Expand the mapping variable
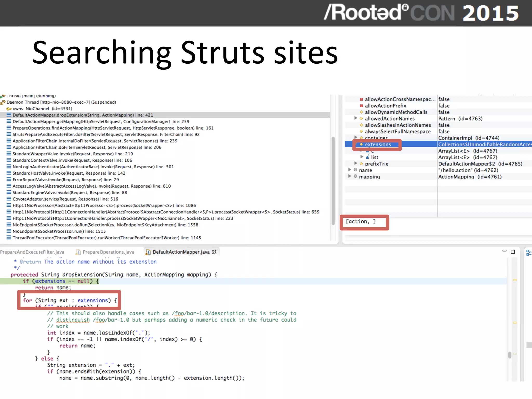532x399 pixels. 350,176
